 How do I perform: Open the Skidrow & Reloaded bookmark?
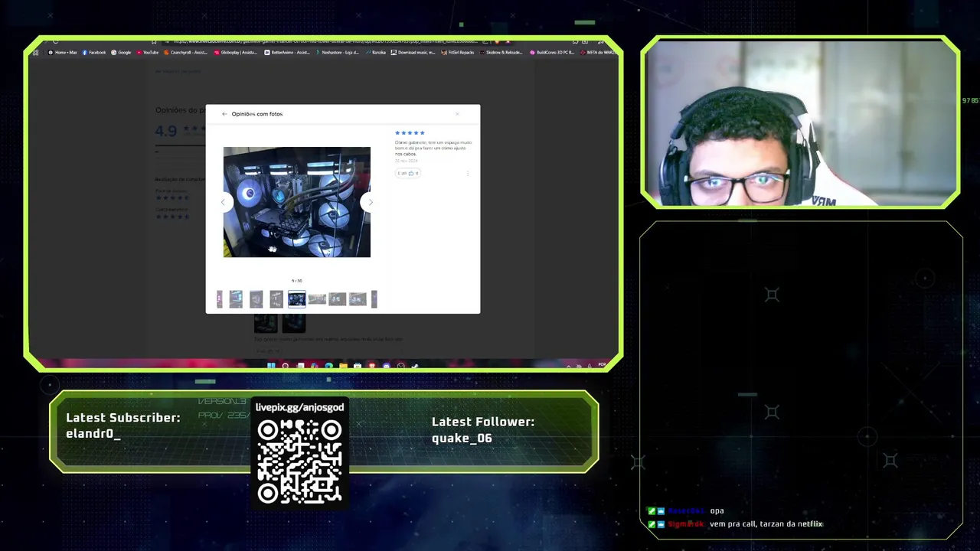click(x=501, y=53)
